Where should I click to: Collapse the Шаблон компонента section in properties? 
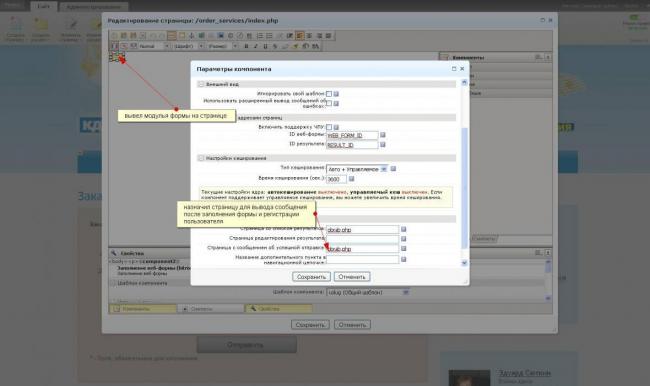point(114,283)
